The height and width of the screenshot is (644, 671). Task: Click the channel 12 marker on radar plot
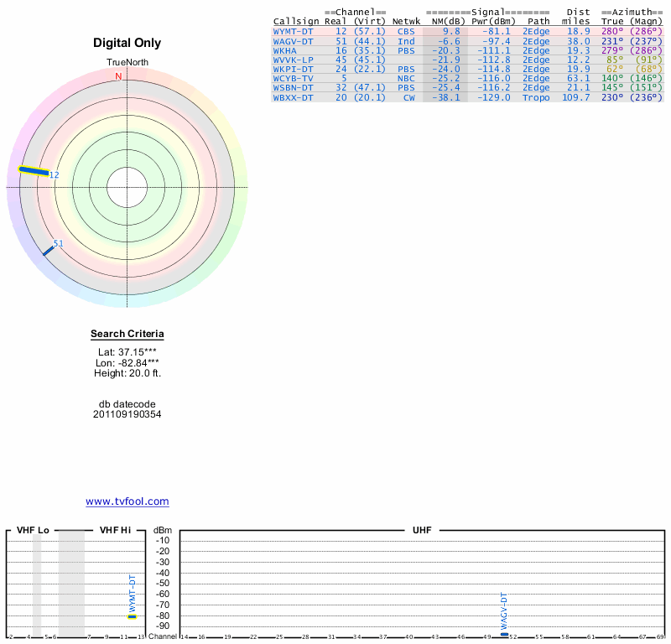tap(34, 171)
